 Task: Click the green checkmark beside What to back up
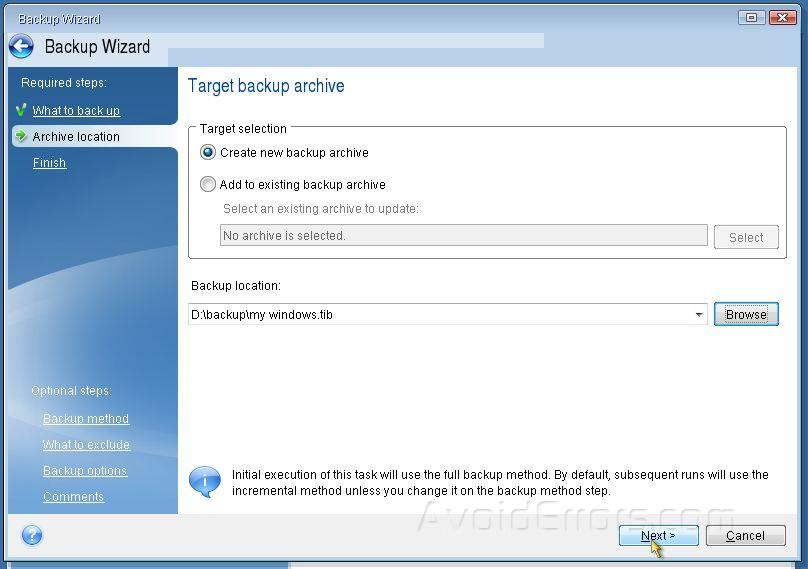point(21,110)
